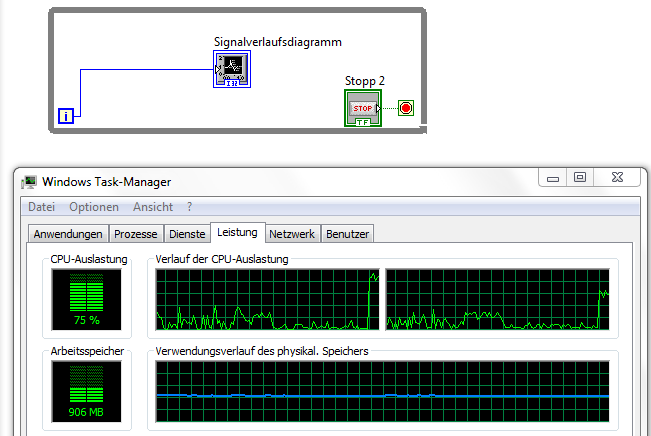Open the Datei menu
Viewport: 651px width, 436px height.
click(42, 207)
